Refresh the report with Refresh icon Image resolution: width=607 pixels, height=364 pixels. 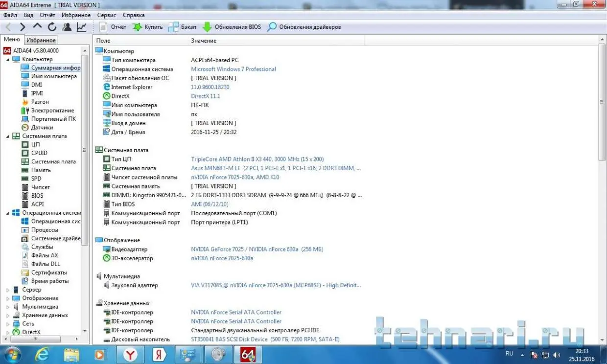[x=52, y=27]
